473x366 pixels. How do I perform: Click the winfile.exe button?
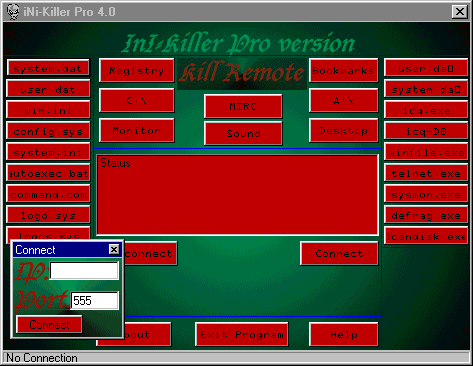point(426,152)
